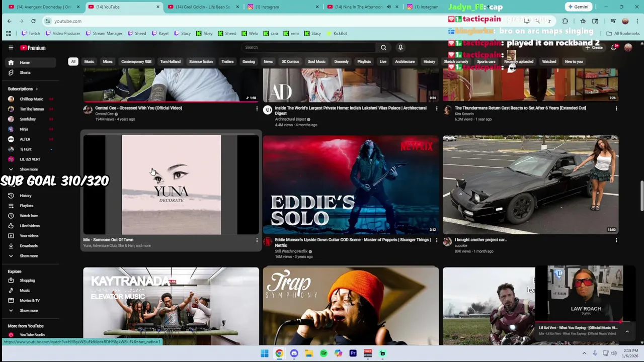Open Movies & TV under Explore
644x362 pixels.
coord(30,301)
